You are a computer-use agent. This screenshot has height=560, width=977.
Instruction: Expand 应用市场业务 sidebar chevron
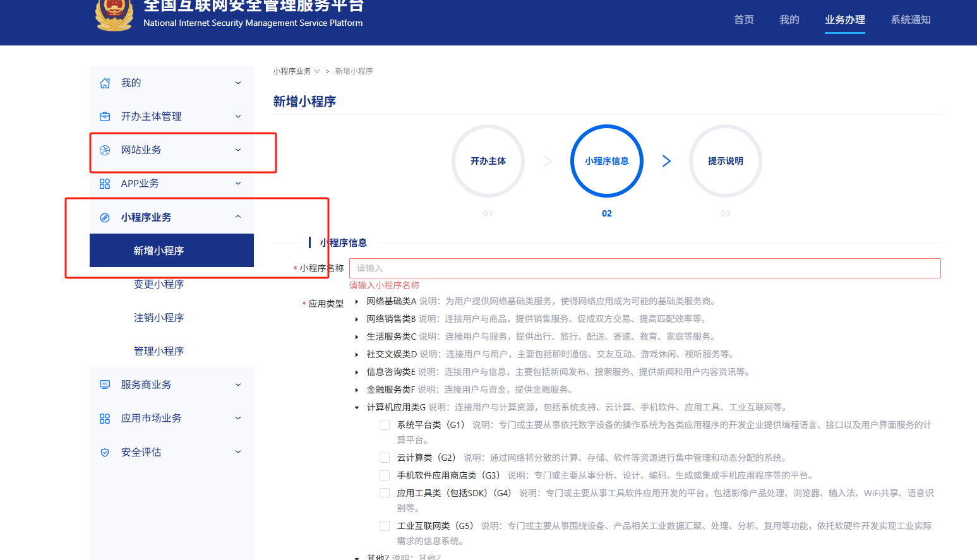point(238,418)
